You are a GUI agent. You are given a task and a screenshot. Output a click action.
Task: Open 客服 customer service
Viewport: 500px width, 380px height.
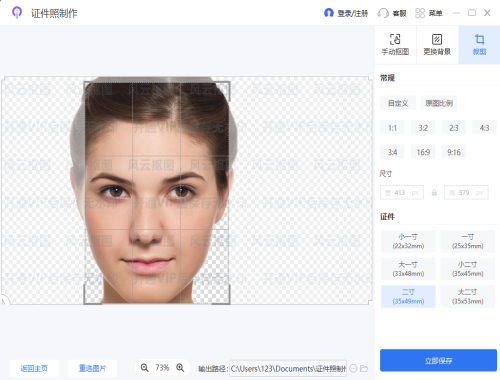(x=392, y=13)
